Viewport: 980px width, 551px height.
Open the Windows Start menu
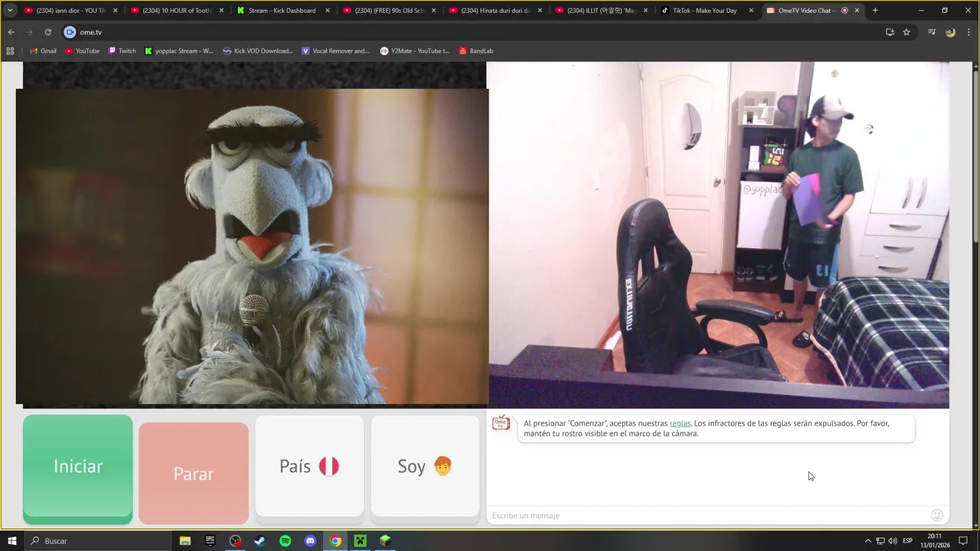click(x=11, y=541)
